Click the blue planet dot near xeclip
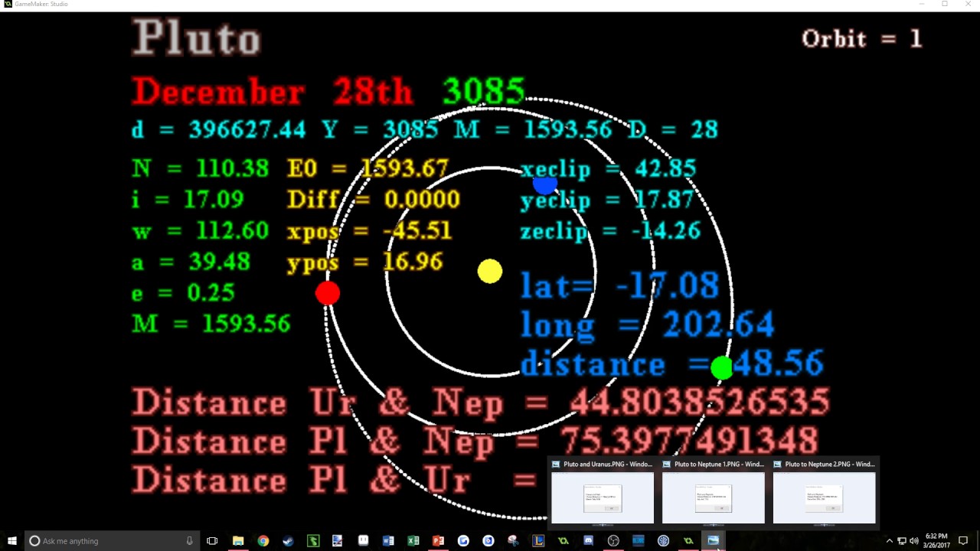Screen dimensions: 980x551 coord(545,184)
